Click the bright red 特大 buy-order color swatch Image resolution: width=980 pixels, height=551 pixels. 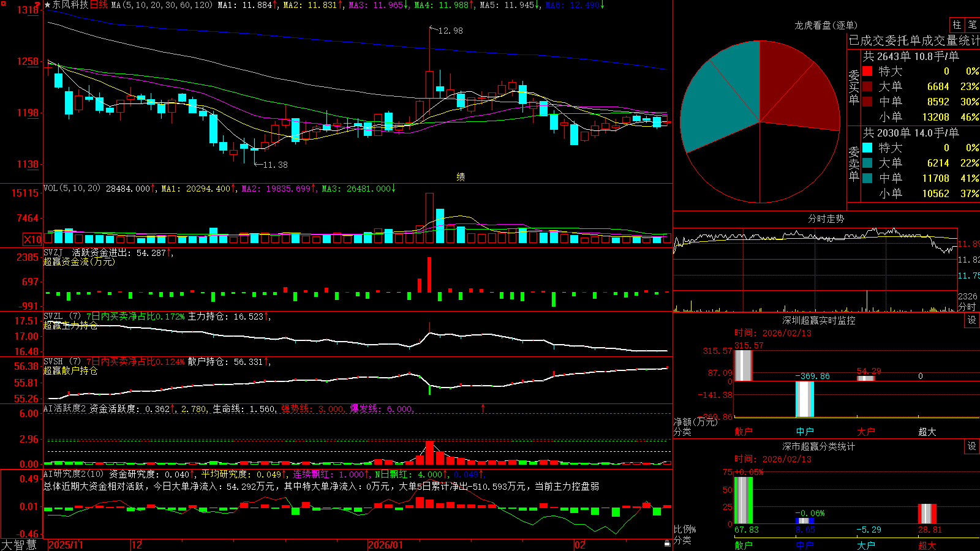pos(867,71)
